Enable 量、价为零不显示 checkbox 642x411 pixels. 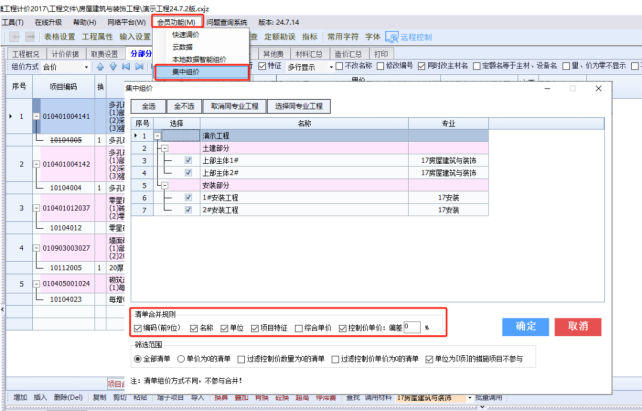coord(566,66)
